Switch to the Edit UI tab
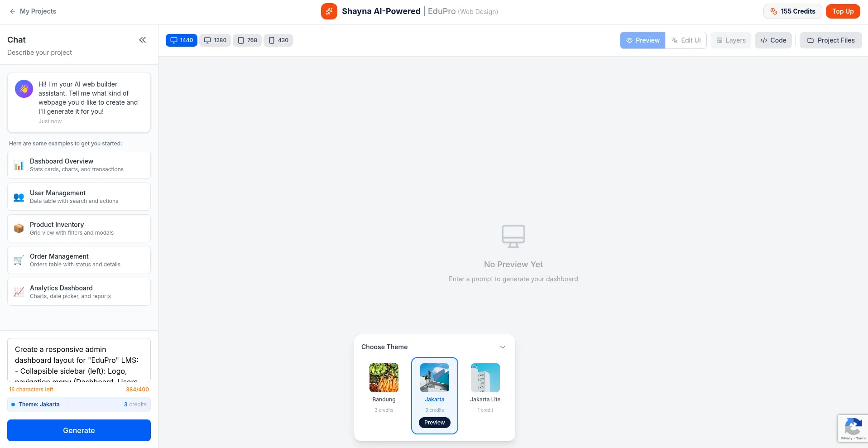The image size is (868, 448). pos(686,40)
